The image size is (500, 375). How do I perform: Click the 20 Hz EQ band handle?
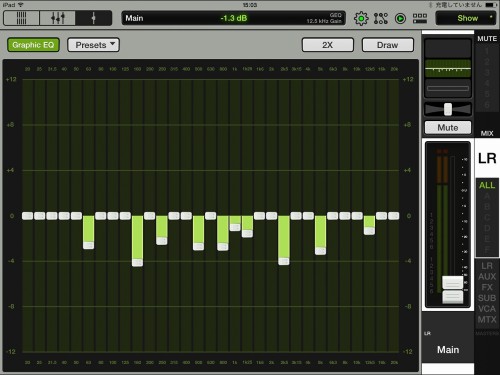[x=27, y=216]
